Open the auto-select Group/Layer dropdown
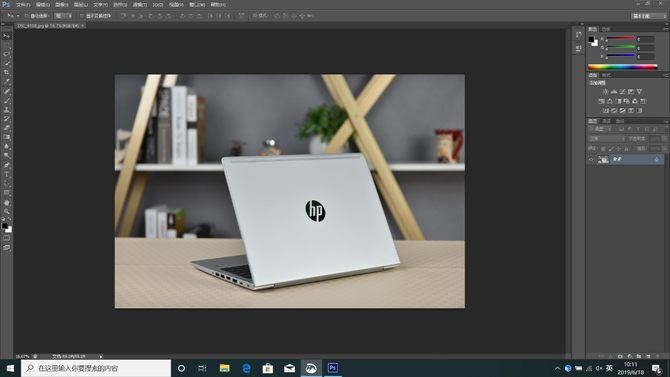The width and height of the screenshot is (670, 377). coord(63,16)
